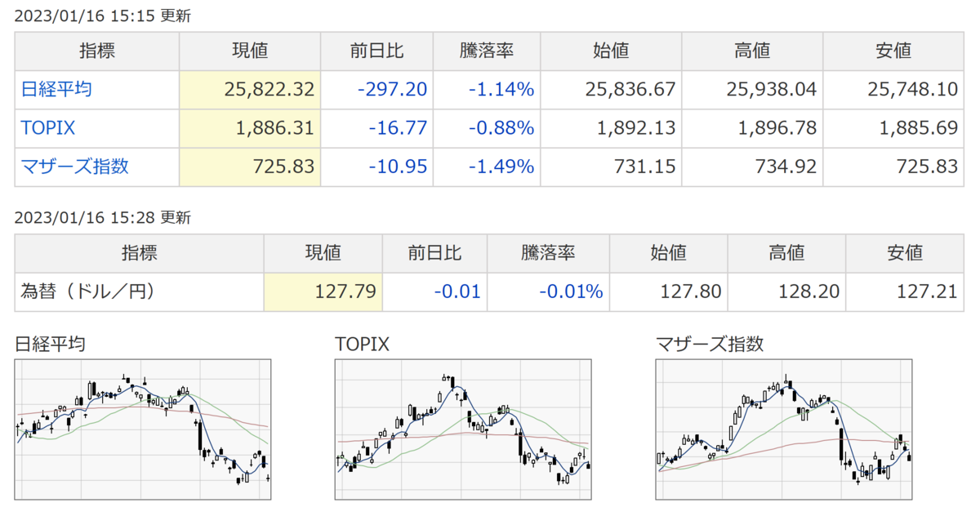Click the TOPIX candlestick chart thumbnail
This screenshot has height=516, width=980.
point(463,429)
